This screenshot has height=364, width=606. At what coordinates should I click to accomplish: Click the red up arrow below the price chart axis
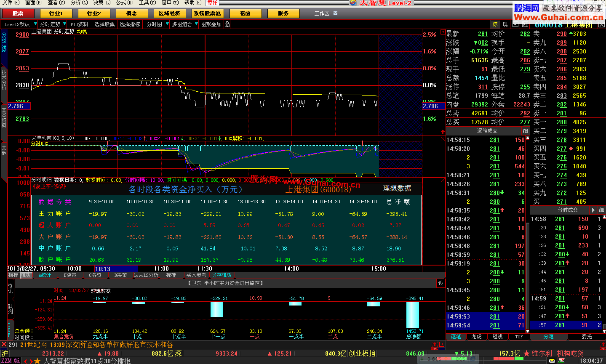(443, 132)
